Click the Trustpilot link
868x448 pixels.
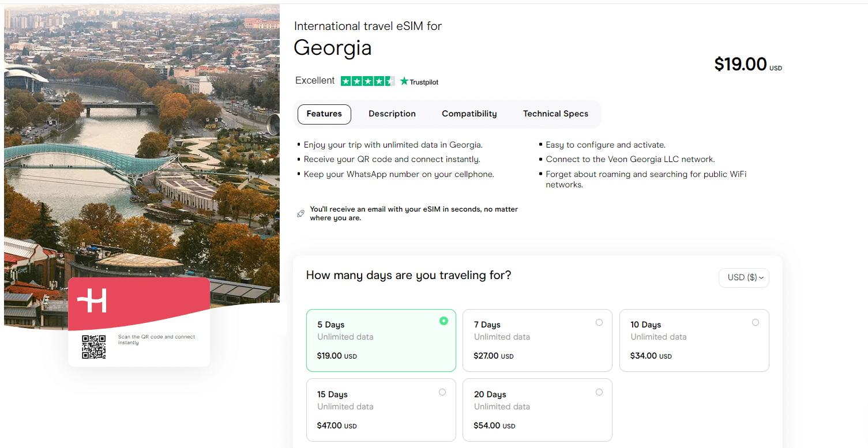pyautogui.click(x=419, y=81)
